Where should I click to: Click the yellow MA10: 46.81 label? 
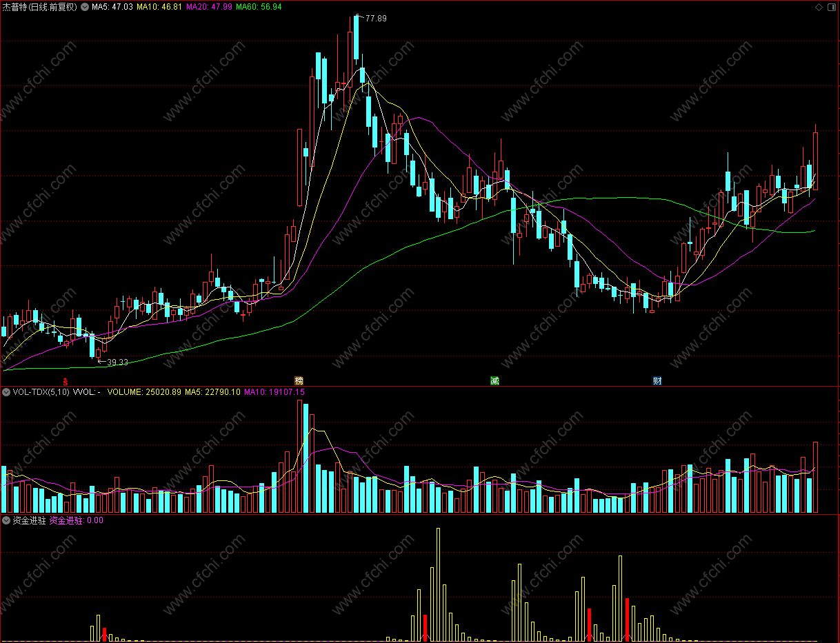pyautogui.click(x=159, y=7)
